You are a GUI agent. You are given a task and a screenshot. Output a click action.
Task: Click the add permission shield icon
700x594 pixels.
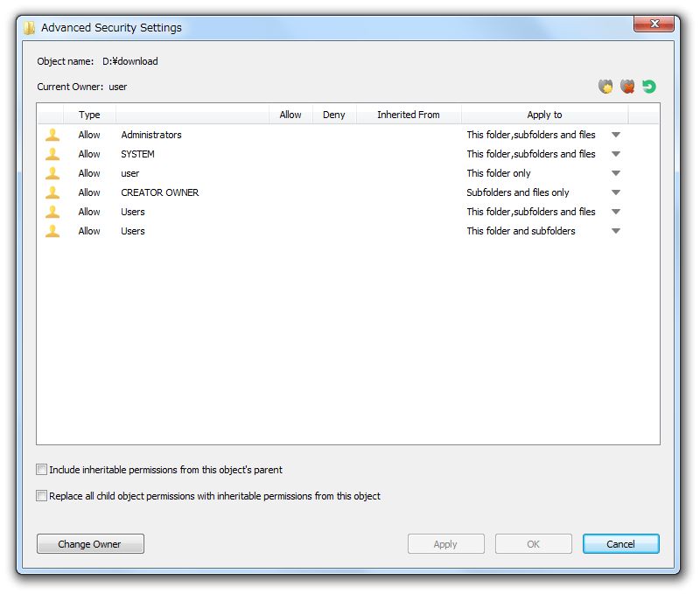[605, 86]
